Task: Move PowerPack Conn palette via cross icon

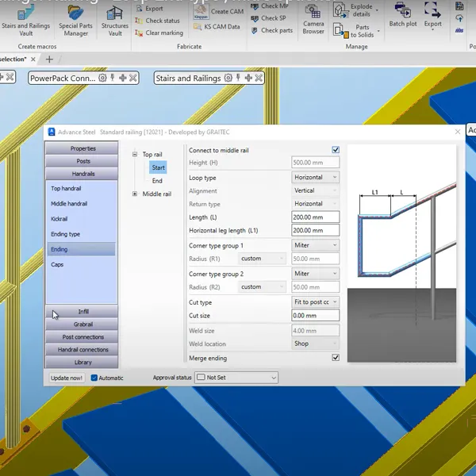Action: [123, 78]
